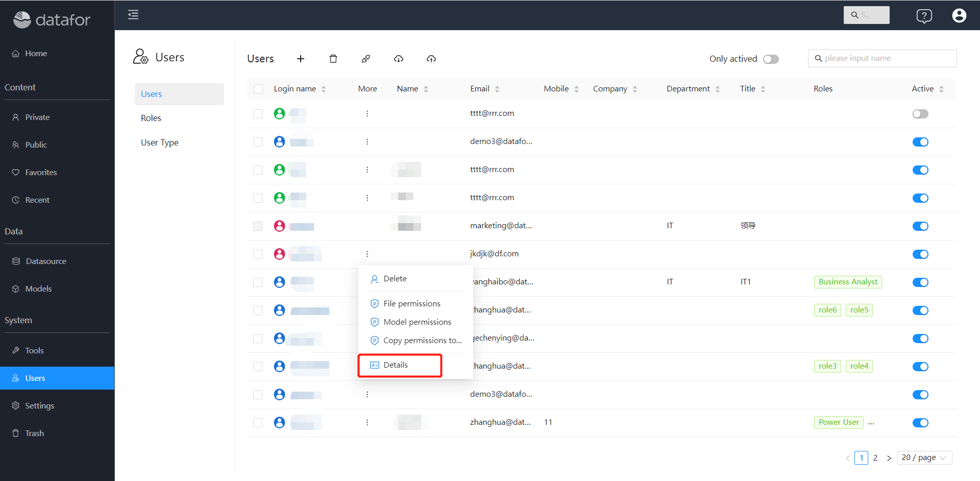Disable Active switch for jkdjk@df.com row
The width and height of the screenshot is (980, 481).
[920, 254]
